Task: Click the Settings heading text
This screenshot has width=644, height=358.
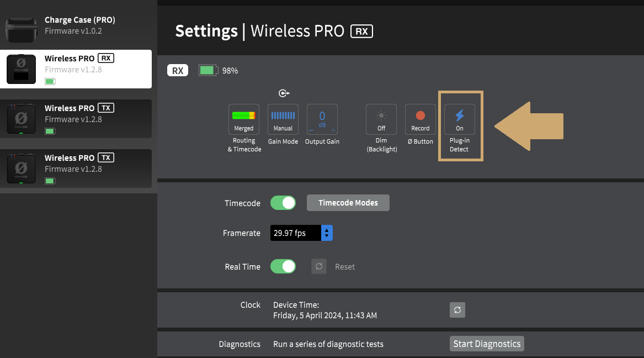Action: pyautogui.click(x=206, y=31)
